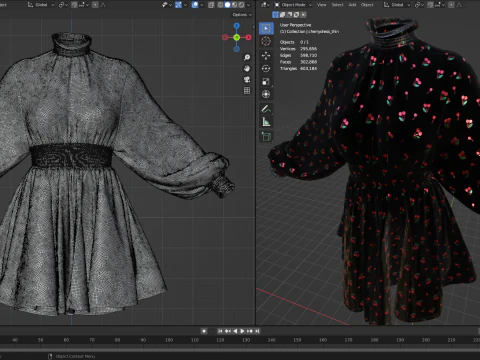
Task: Click the Z axis on the navigation gizmo
Action: (x=237, y=26)
